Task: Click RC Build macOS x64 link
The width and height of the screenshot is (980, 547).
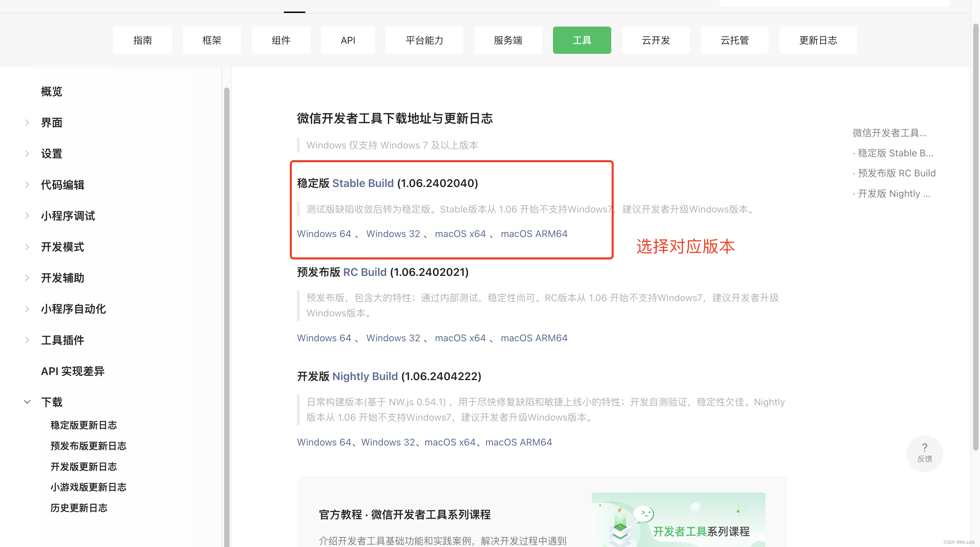Action: point(460,338)
